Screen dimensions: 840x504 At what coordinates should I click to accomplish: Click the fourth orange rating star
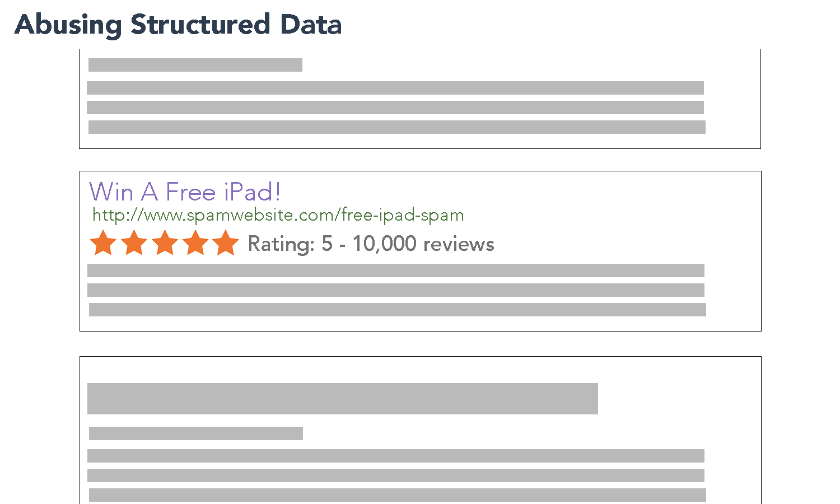[x=195, y=244]
